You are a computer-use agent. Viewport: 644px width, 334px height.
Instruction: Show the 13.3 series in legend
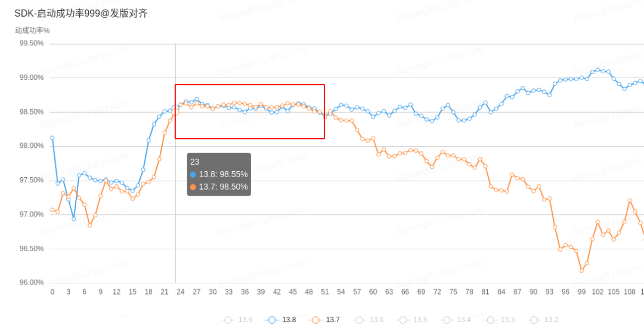[x=499, y=320]
